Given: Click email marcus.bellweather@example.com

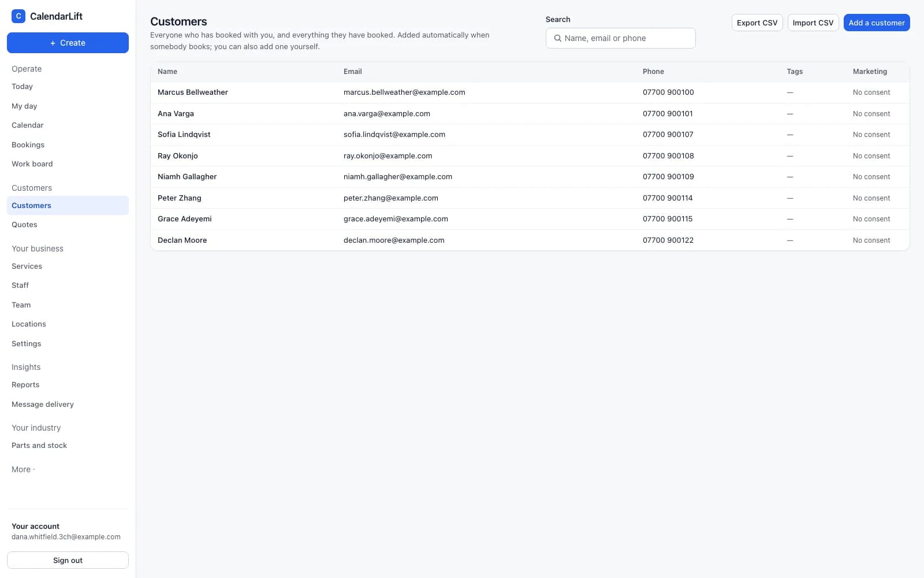Looking at the screenshot, I should 404,92.
